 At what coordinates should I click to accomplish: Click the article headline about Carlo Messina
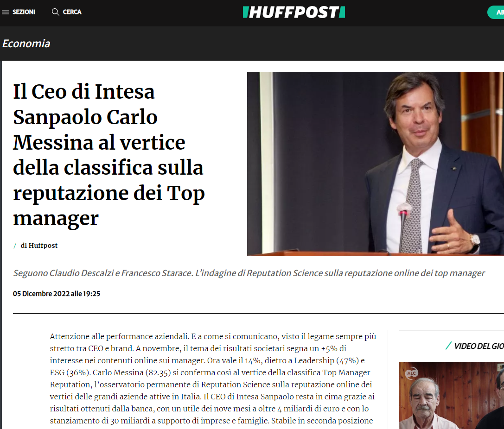click(108, 155)
